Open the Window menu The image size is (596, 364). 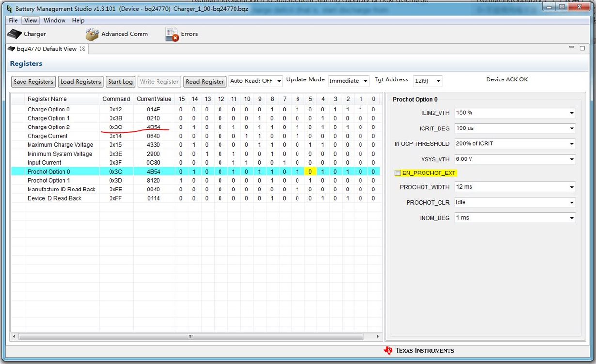[x=54, y=20]
